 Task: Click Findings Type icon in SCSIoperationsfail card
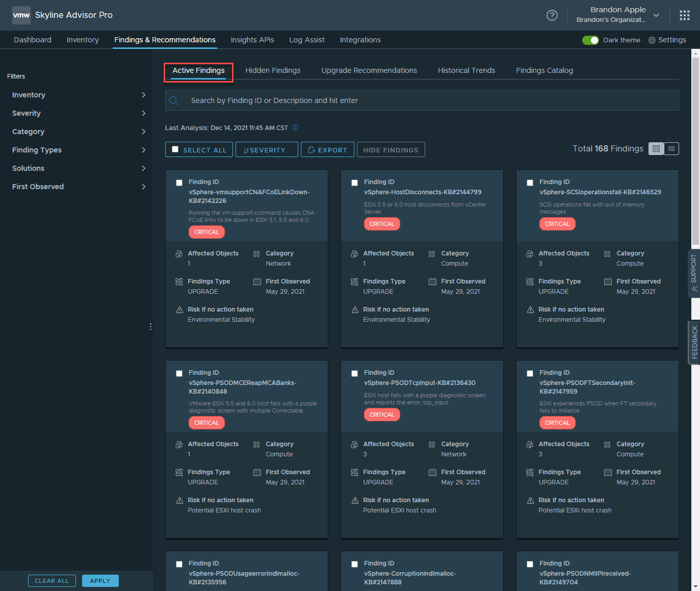pyautogui.click(x=530, y=282)
